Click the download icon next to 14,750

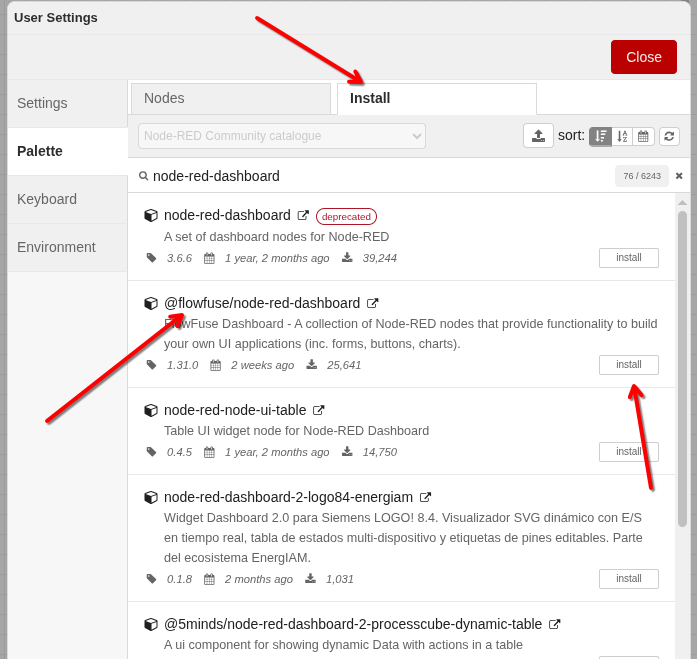pos(347,451)
